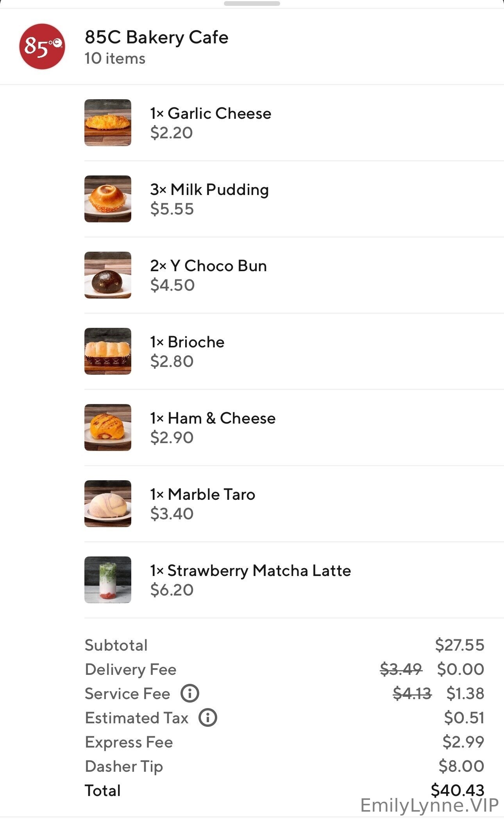Open the 85C Bakery Cafe store name

pos(156,38)
